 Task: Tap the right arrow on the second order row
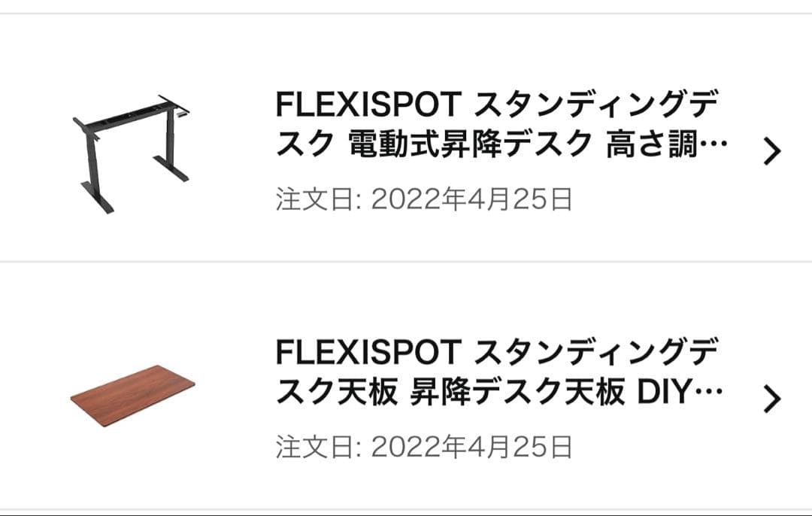tap(773, 397)
